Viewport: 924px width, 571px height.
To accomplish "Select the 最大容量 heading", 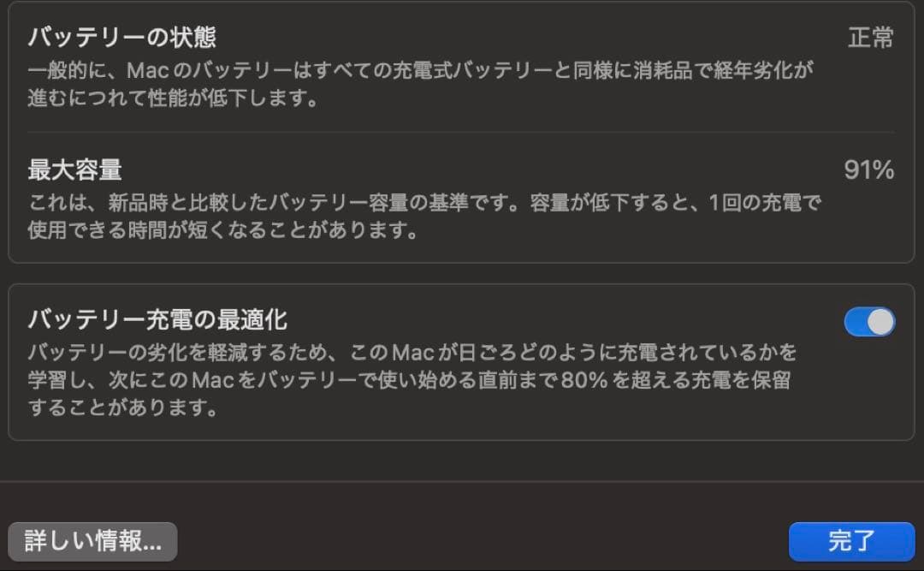I will coord(74,170).
